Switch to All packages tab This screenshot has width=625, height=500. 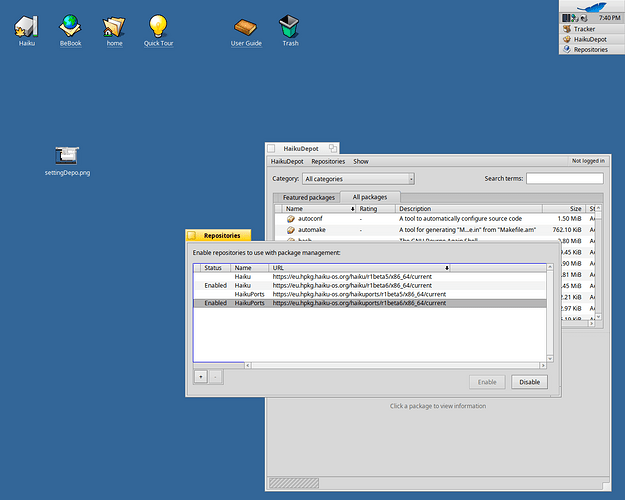[370, 197]
